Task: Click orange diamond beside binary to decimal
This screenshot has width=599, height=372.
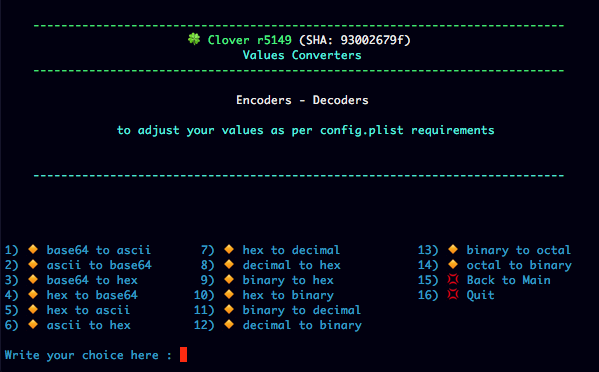Action: (229, 310)
